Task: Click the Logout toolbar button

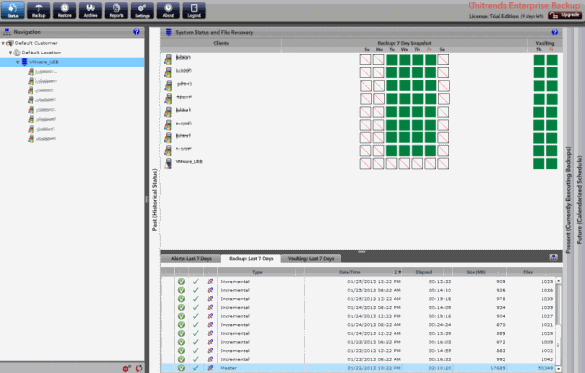Action: tap(194, 10)
